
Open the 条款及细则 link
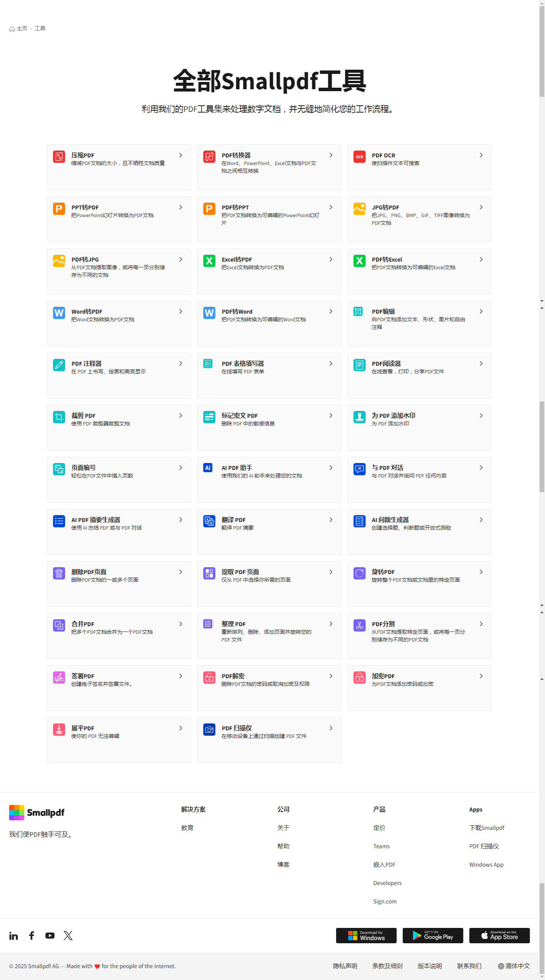click(387, 966)
